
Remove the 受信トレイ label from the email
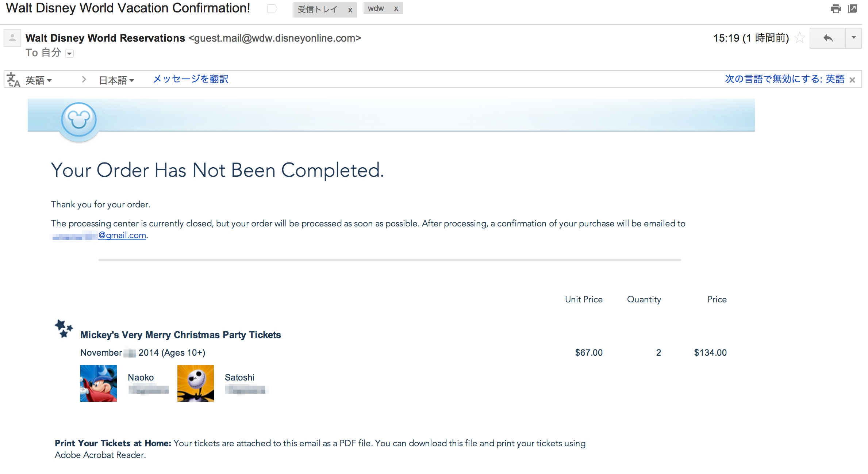tap(350, 10)
